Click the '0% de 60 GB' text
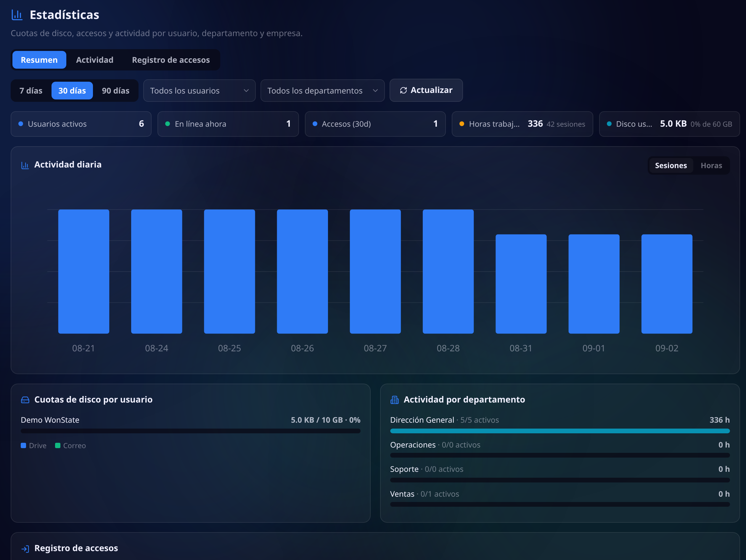The width and height of the screenshot is (746, 560). click(x=711, y=124)
